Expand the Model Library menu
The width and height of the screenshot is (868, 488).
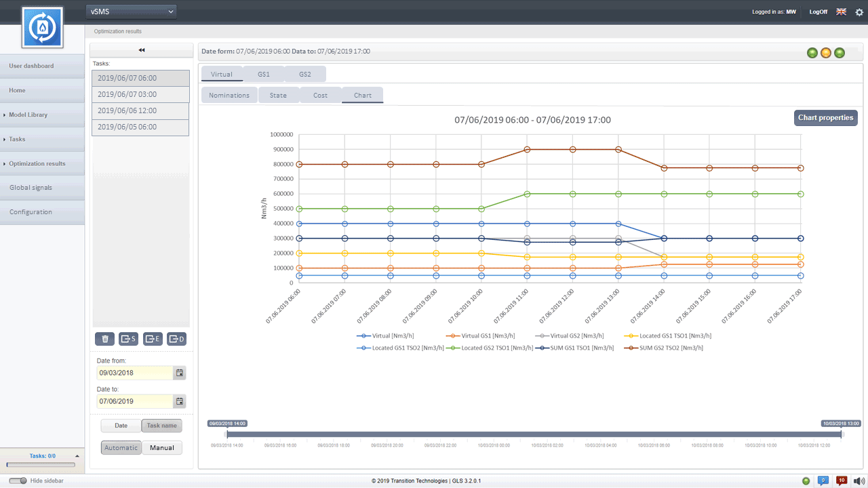tap(28, 115)
